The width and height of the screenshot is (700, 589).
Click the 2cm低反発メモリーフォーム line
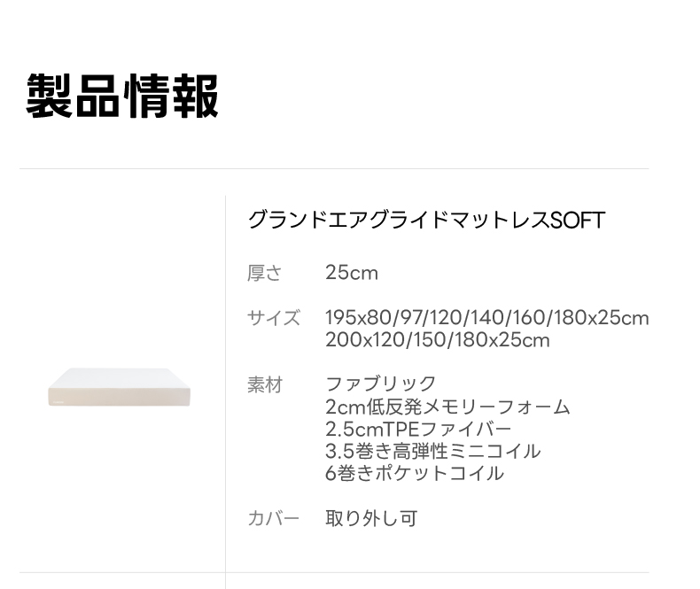click(x=447, y=407)
